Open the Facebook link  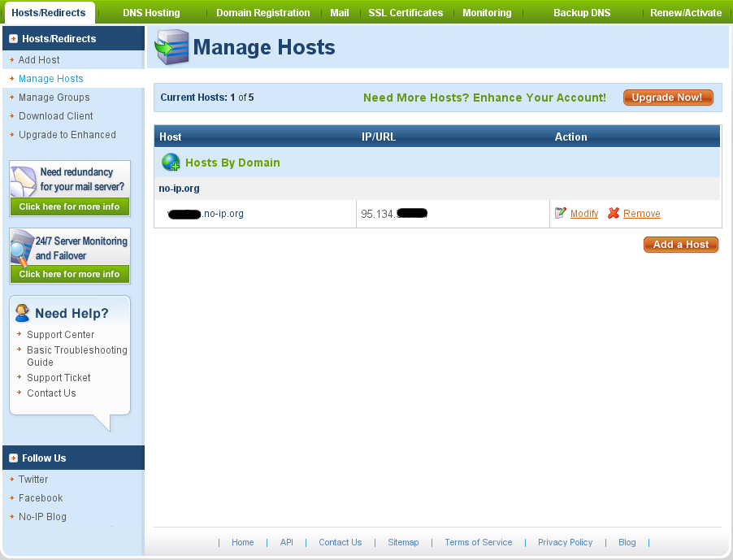41,498
